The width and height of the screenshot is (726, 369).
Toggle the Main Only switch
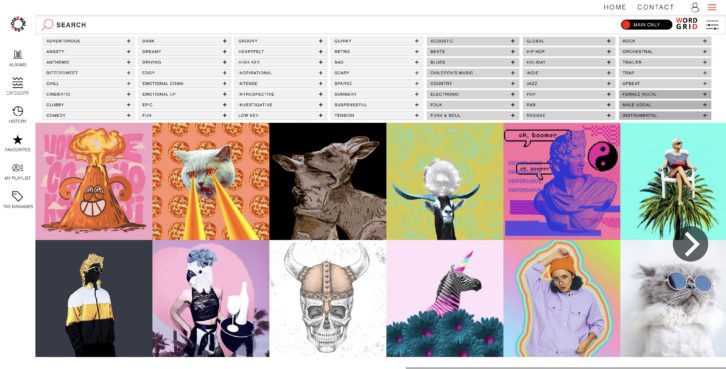coord(646,25)
